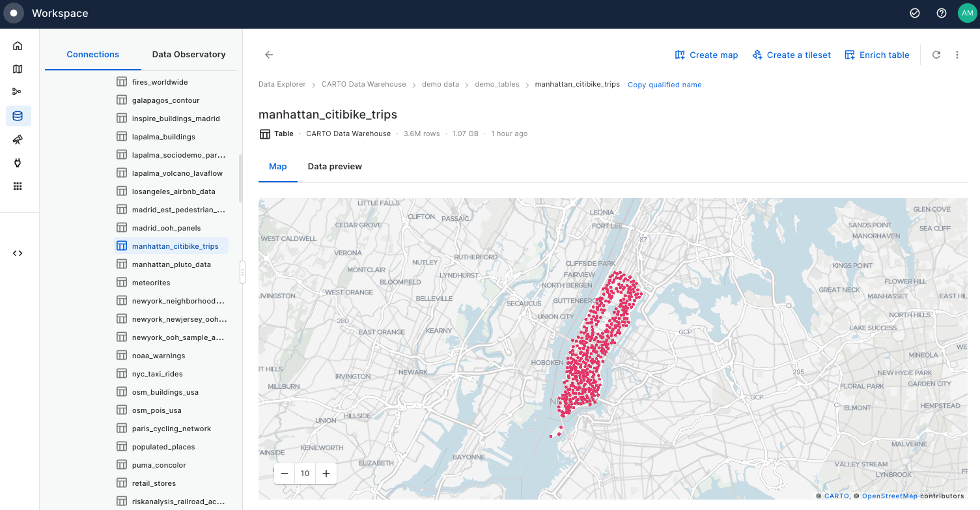Click the AM user avatar menu

point(967,13)
